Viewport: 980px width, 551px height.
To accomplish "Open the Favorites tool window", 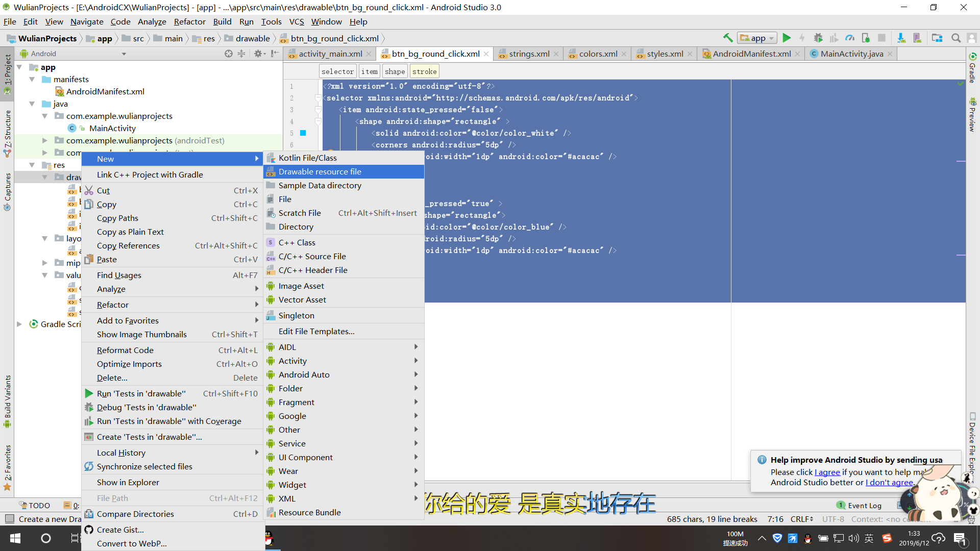I will pos(7,467).
